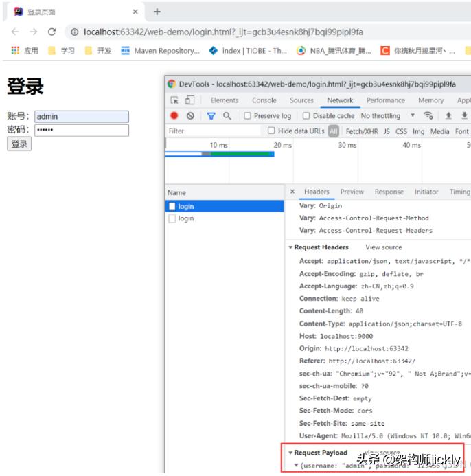Click the network timeline overview bar
Viewport: 471px width, 476px height.
[x=220, y=155]
